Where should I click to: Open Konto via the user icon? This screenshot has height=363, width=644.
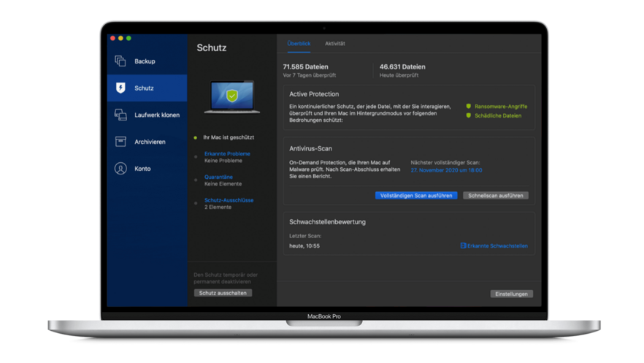point(120,169)
